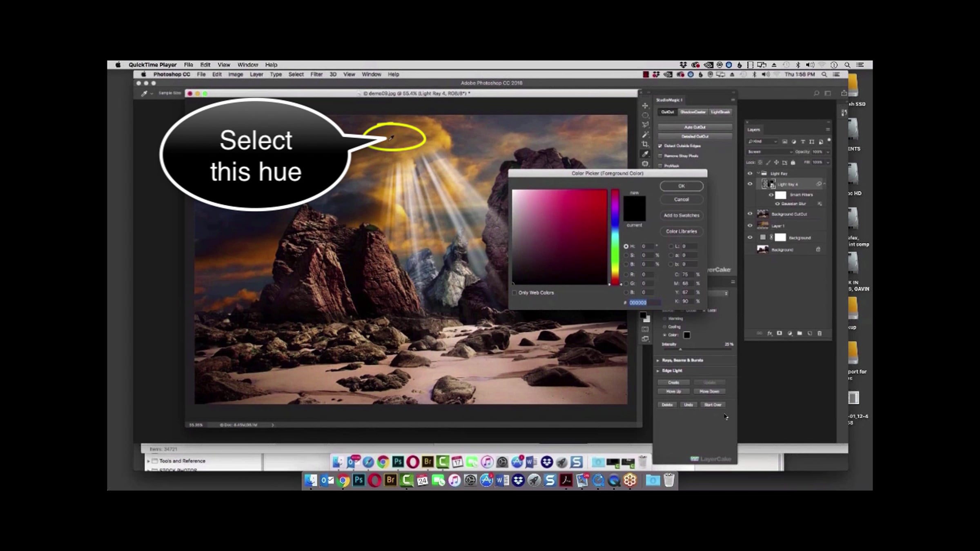
Task: Open the Filter menu
Action: coord(316,74)
